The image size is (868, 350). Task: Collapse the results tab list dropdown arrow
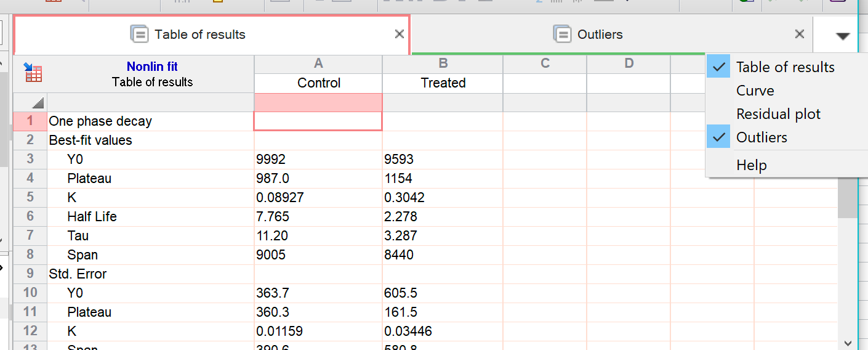pyautogui.click(x=843, y=36)
